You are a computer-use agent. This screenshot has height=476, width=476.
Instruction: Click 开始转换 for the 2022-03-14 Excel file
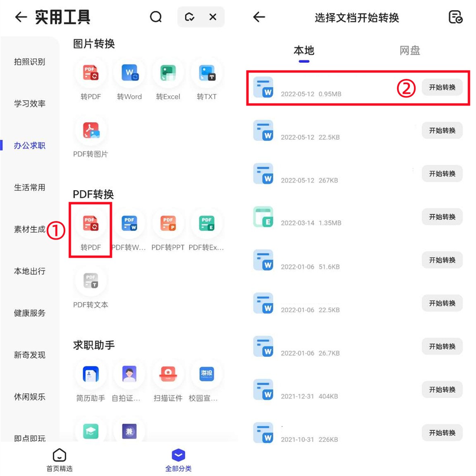tap(442, 217)
